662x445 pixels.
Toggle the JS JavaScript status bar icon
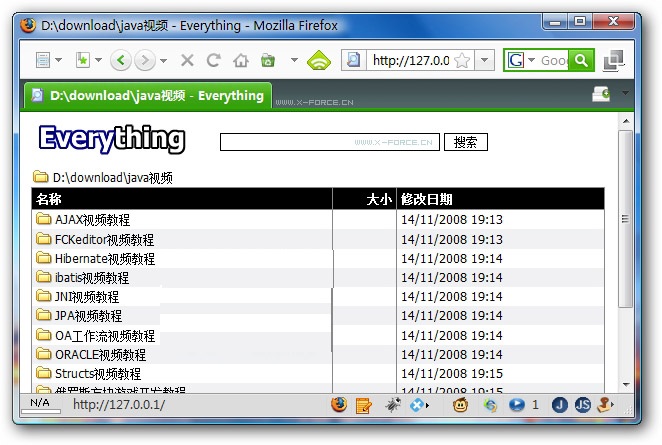pos(582,405)
